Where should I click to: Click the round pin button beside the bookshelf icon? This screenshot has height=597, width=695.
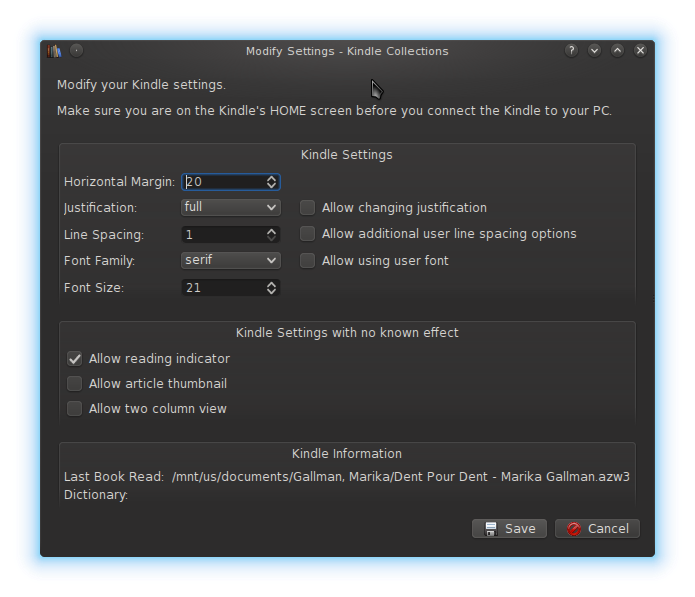click(x=76, y=51)
